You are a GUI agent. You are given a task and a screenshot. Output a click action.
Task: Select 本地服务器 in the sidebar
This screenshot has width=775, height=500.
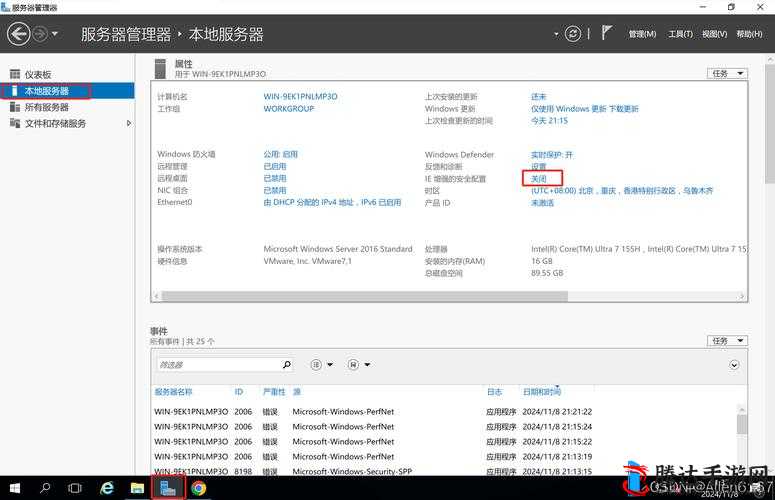tap(67, 91)
